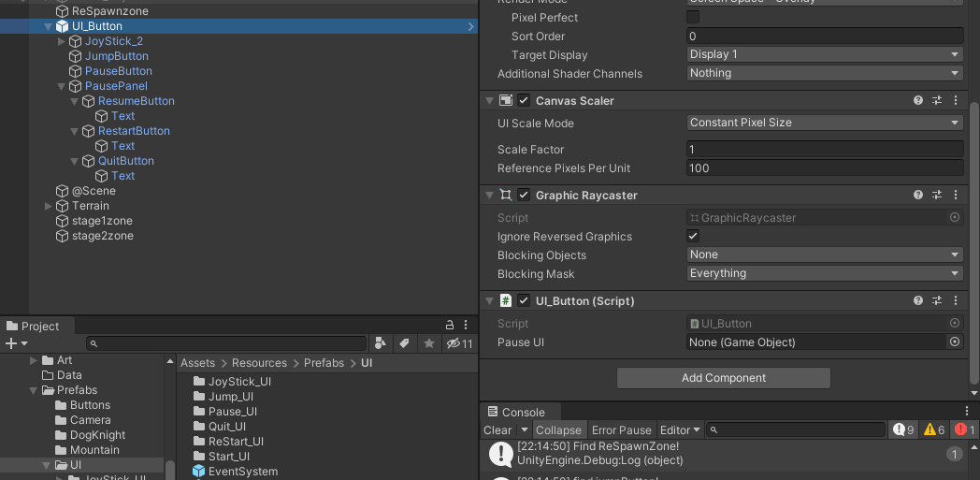This screenshot has width=980, height=480.
Task: Click the UI_Button script field object picker
Action: click(x=955, y=323)
